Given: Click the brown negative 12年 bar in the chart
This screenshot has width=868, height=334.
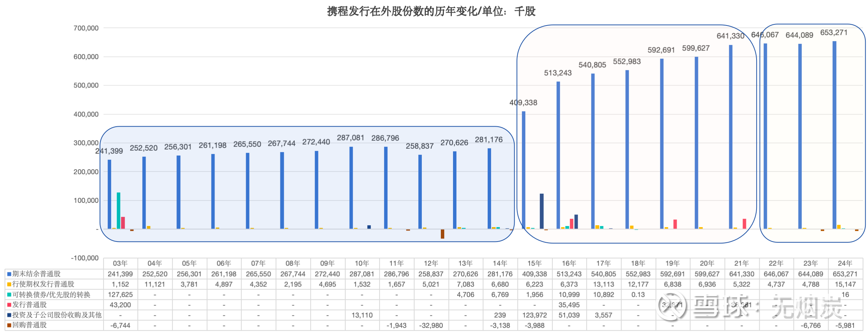Looking at the screenshot, I should click(x=443, y=234).
